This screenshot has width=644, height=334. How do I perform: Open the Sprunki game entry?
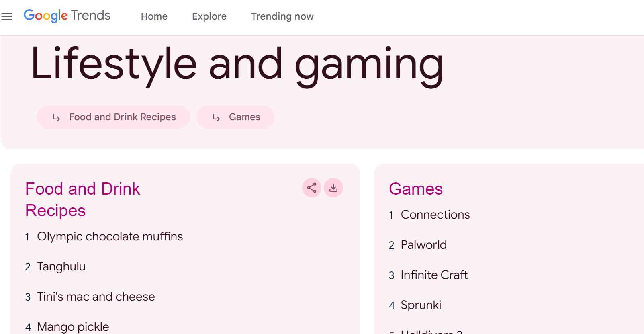pyautogui.click(x=421, y=305)
